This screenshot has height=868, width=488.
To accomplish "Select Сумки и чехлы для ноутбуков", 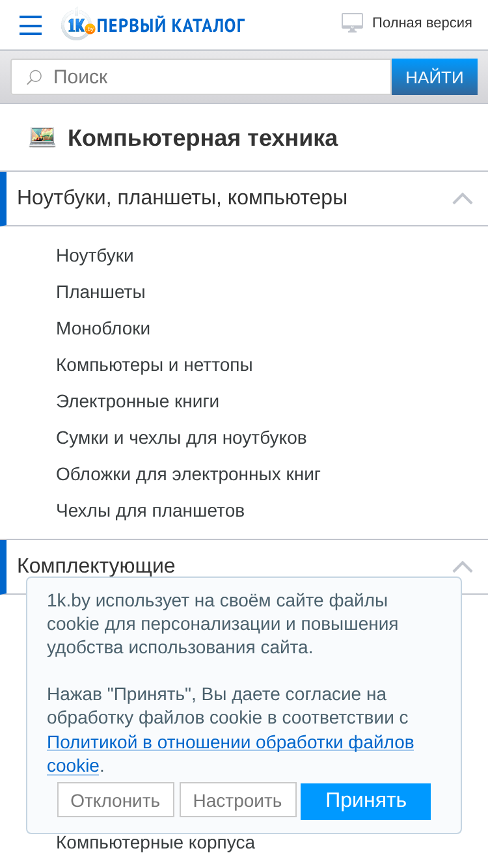I will [182, 438].
